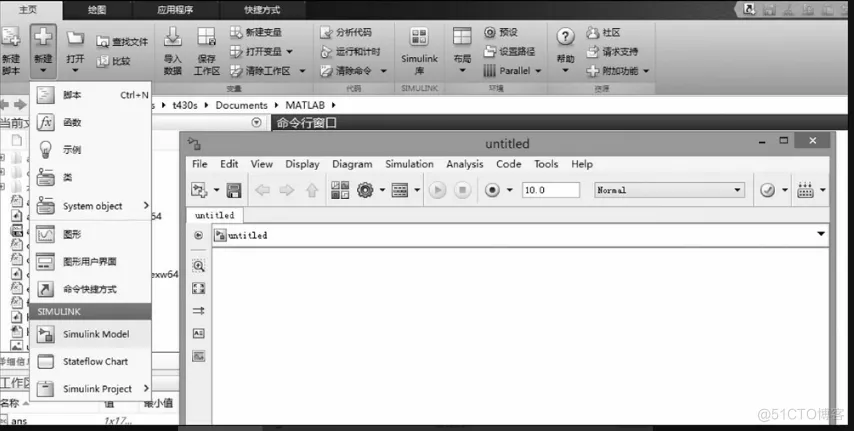Image resolution: width=854 pixels, height=431 pixels.
Task: Click the Import Data icon in ribbon
Action: pos(172,50)
